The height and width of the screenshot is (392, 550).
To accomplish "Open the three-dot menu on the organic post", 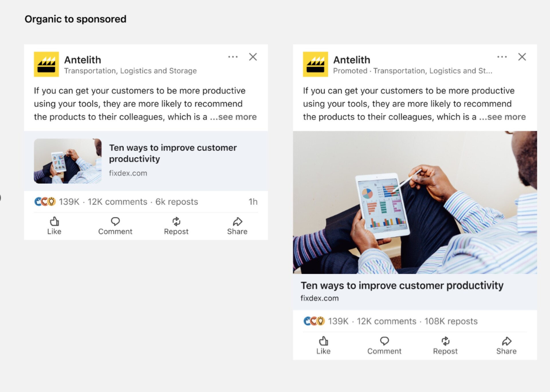I will coord(233,57).
